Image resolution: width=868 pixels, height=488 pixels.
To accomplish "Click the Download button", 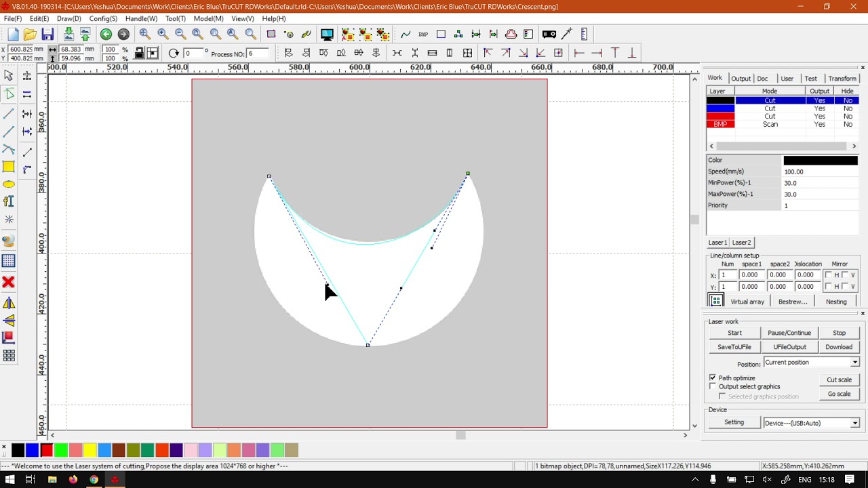I will (839, 347).
